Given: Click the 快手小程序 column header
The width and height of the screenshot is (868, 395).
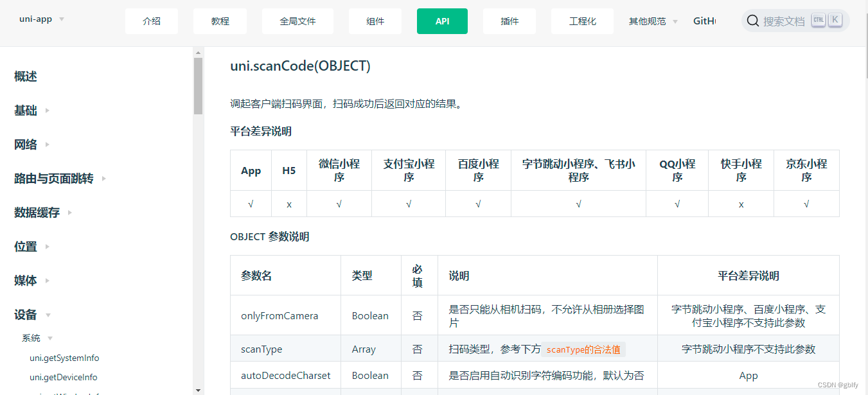Looking at the screenshot, I should click(x=741, y=170).
